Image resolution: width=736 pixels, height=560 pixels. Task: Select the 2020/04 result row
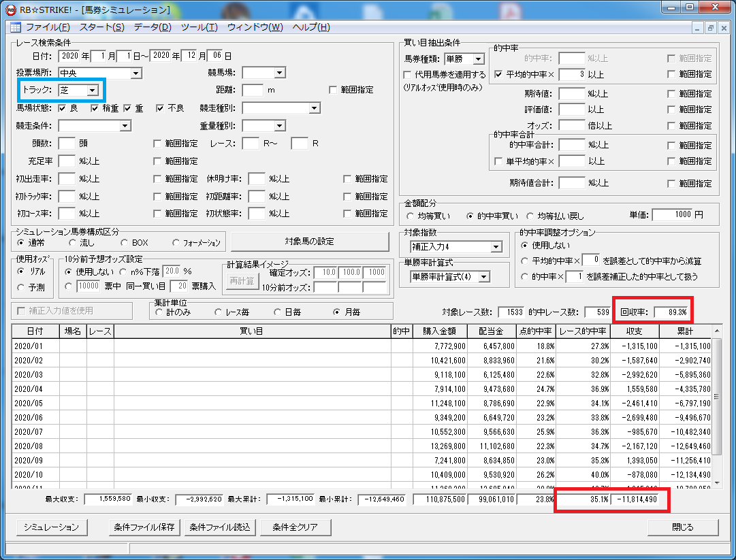point(362,389)
